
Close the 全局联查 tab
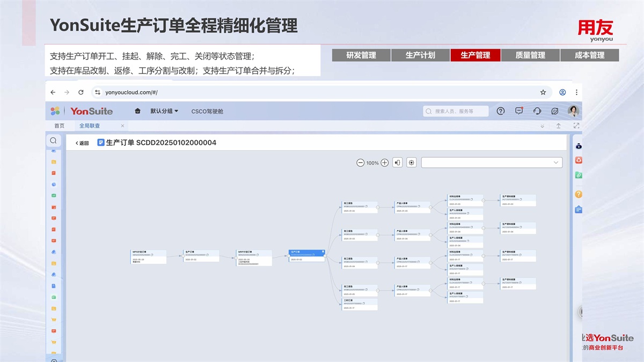(x=122, y=126)
